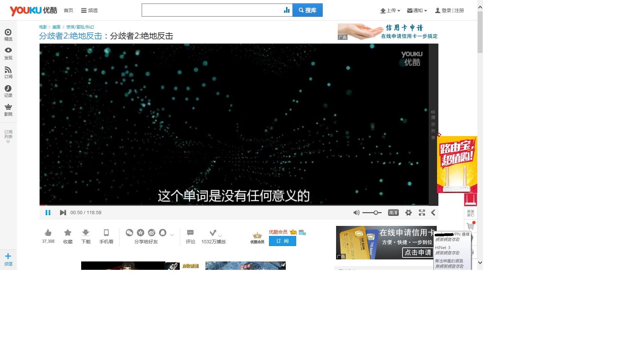
Task: Open 订阅 subscriptions in sidebar
Action: pos(8,72)
